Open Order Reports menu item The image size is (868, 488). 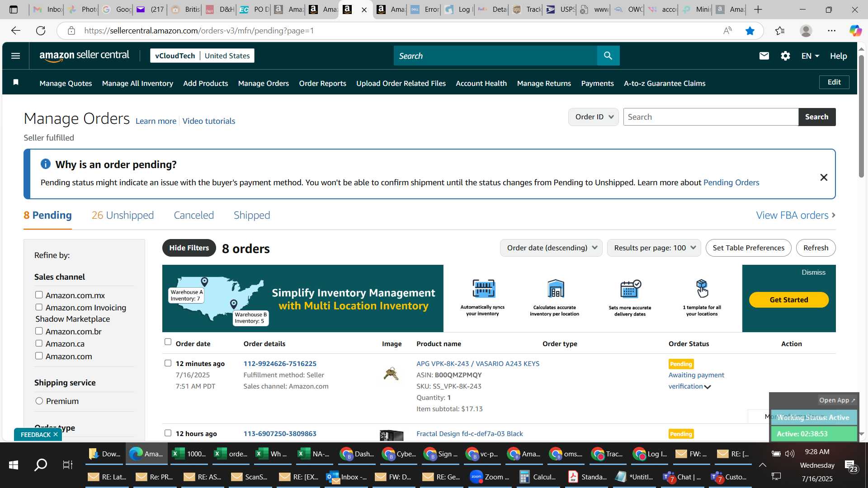pyautogui.click(x=322, y=83)
